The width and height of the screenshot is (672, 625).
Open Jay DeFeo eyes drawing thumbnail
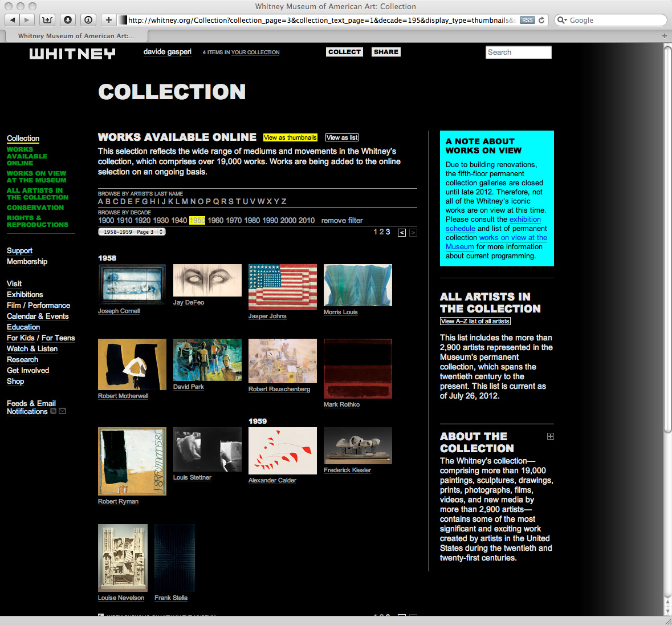[207, 281]
